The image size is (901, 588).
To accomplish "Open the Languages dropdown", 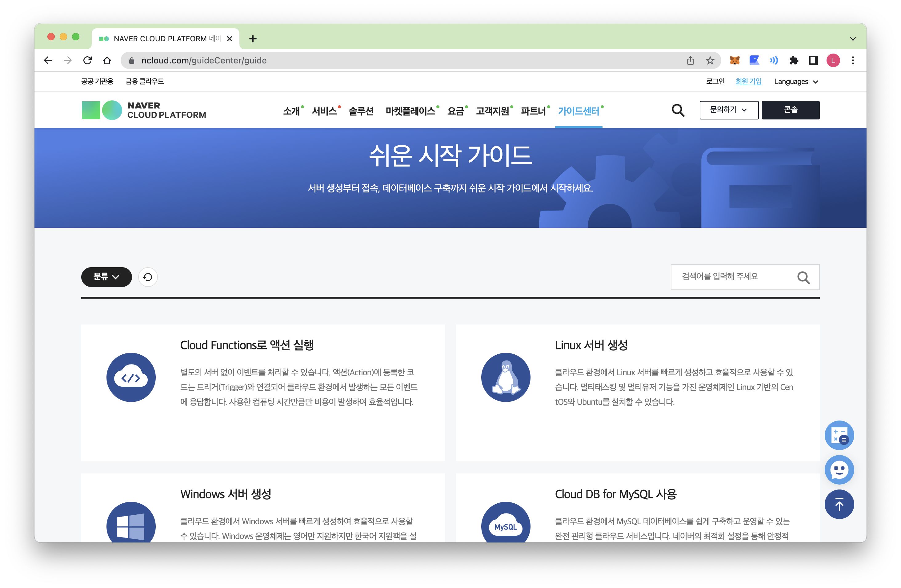I will [x=796, y=82].
